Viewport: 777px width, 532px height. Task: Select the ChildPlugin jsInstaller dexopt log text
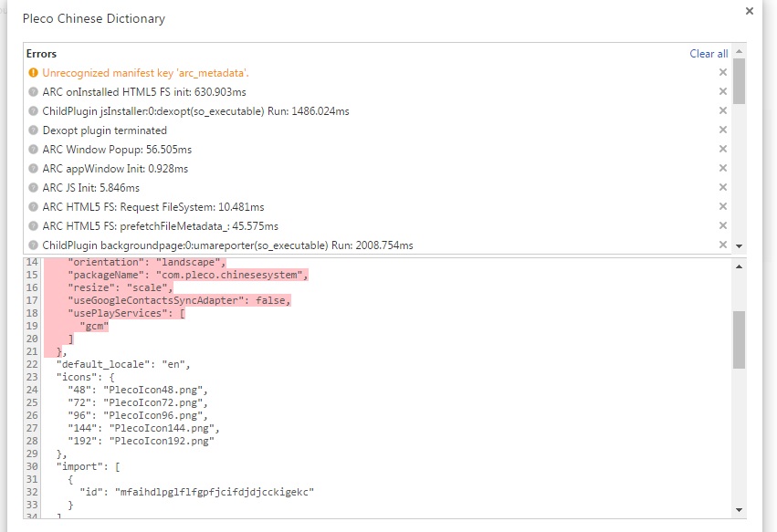[195, 111]
